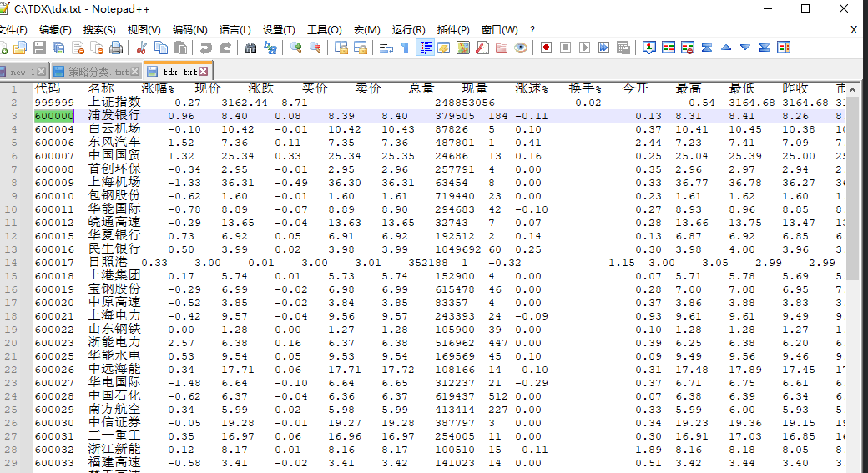
Task: Click the blue up-triangle plugin icon
Action: coord(726,48)
